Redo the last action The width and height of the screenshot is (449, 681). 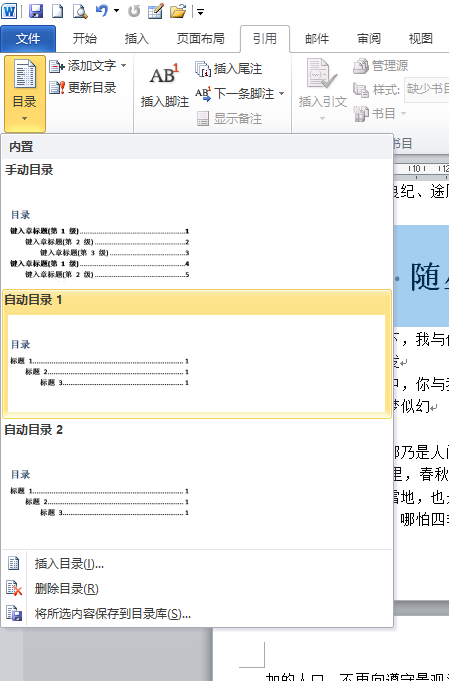(x=134, y=11)
